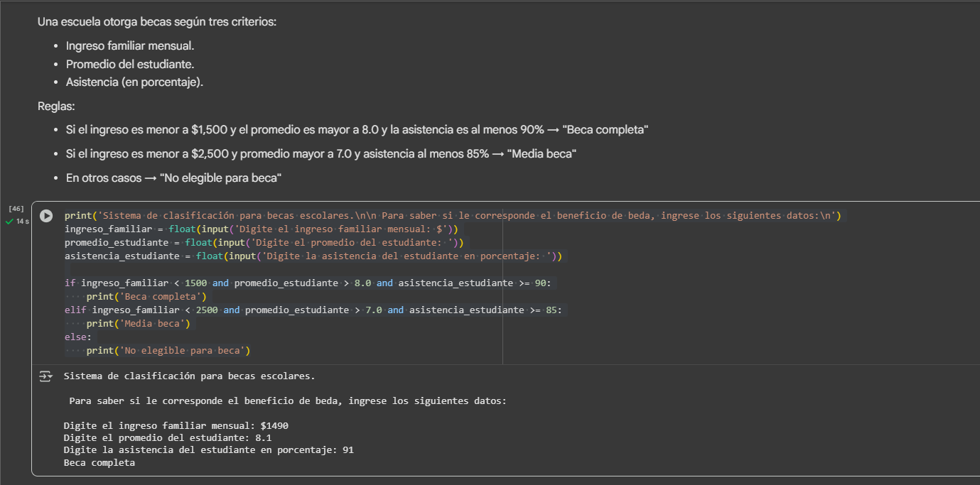Click the print('Beca completa') code line
Image resolution: width=980 pixels, height=485 pixels.
point(146,297)
